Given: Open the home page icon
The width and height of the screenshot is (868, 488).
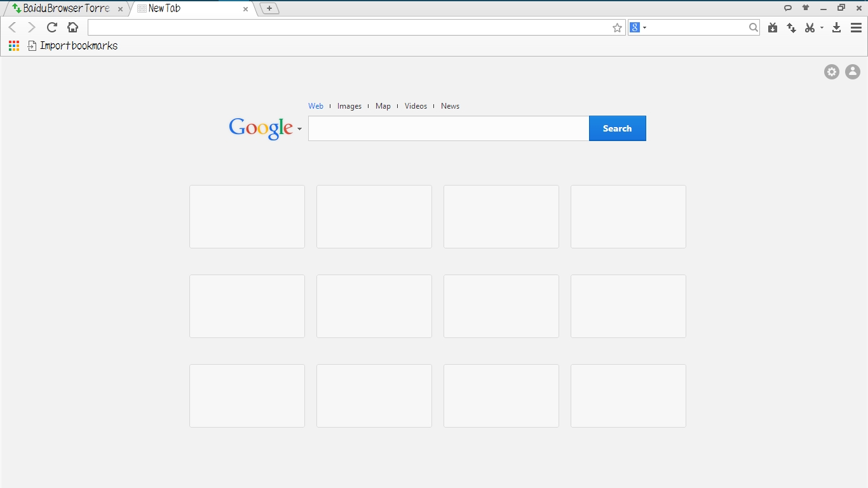Looking at the screenshot, I should (x=72, y=27).
